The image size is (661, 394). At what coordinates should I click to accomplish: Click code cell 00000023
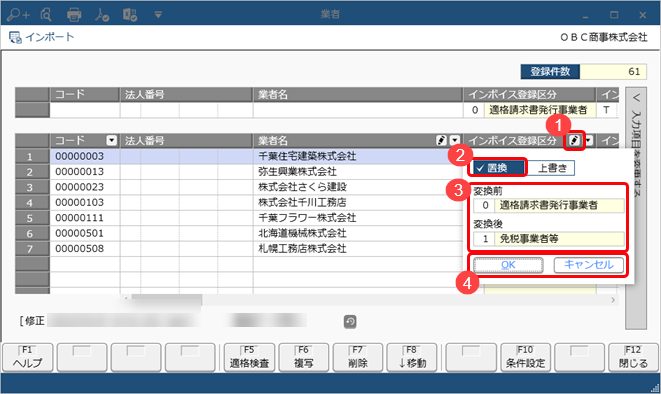click(85, 187)
